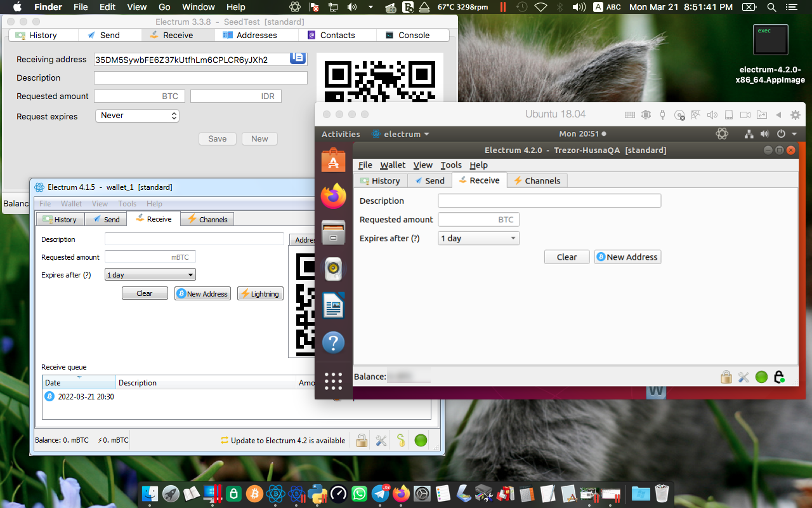812x508 pixels.
Task: Click green network indicator in Electrum 4.1.5
Action: pyautogui.click(x=421, y=440)
